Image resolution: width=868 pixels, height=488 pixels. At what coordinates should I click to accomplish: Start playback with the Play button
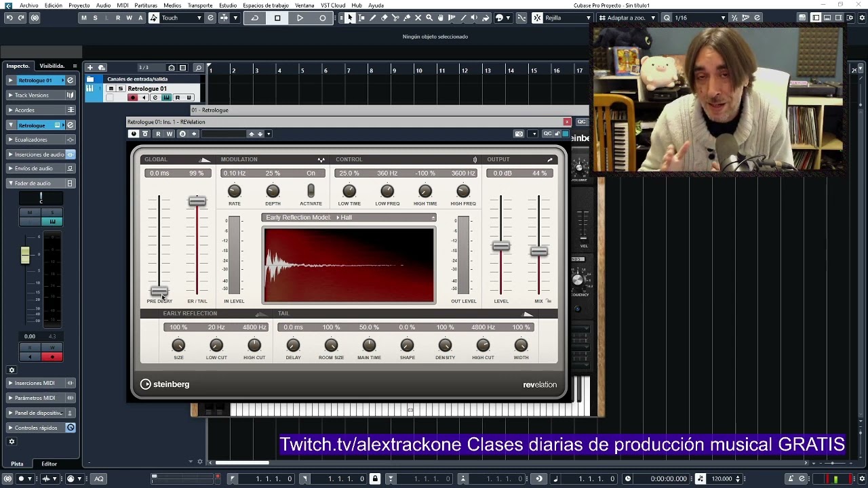pos(300,18)
